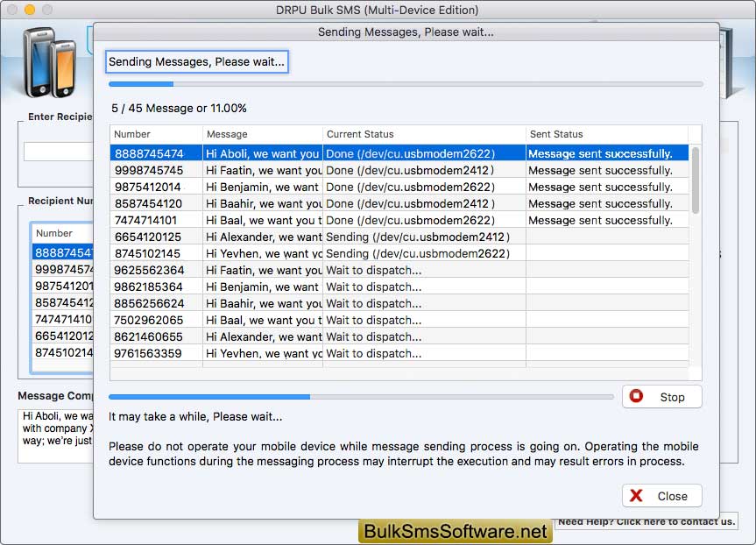Select the row for number 9875412014
Screen dimensions: 756x545
pos(399,187)
